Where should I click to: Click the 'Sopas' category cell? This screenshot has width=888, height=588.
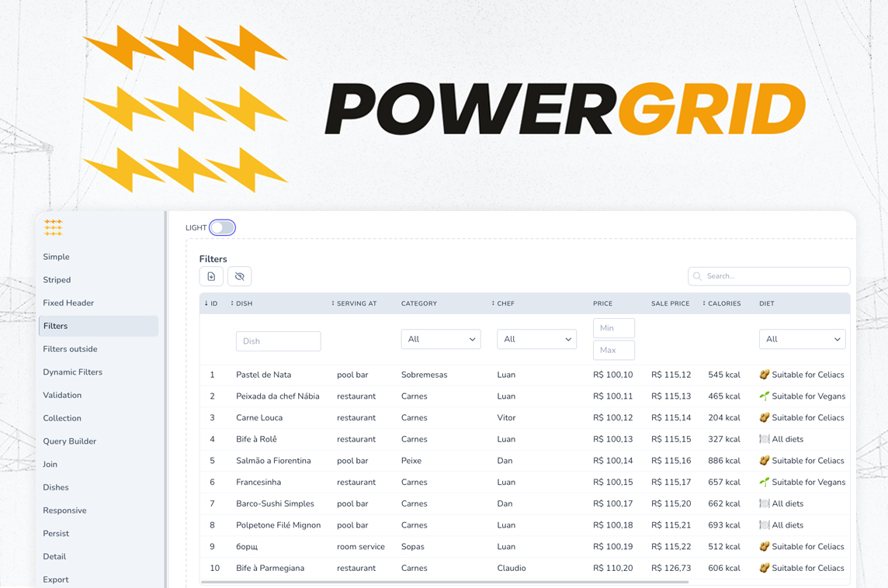click(x=413, y=547)
